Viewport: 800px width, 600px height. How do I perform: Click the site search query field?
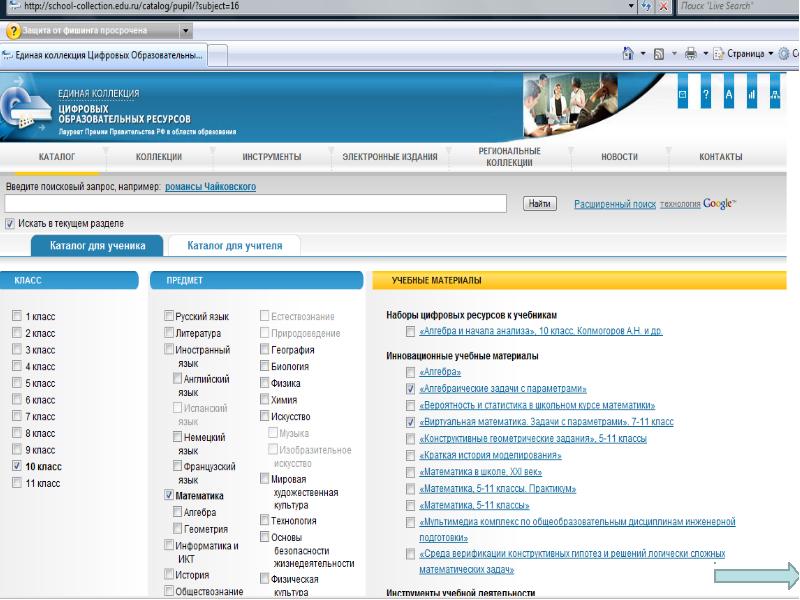point(260,204)
